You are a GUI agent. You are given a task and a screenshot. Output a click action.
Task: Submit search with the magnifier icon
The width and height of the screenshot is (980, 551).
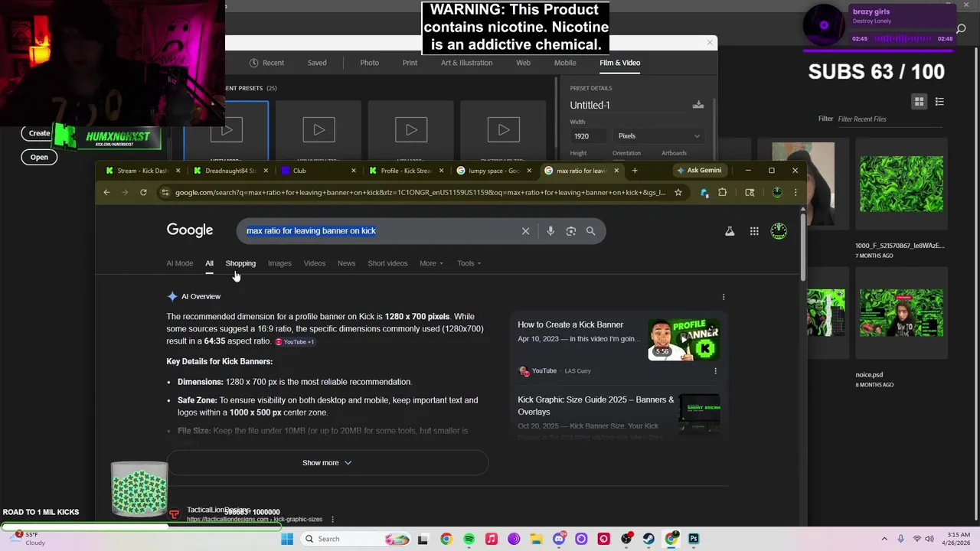[590, 230]
